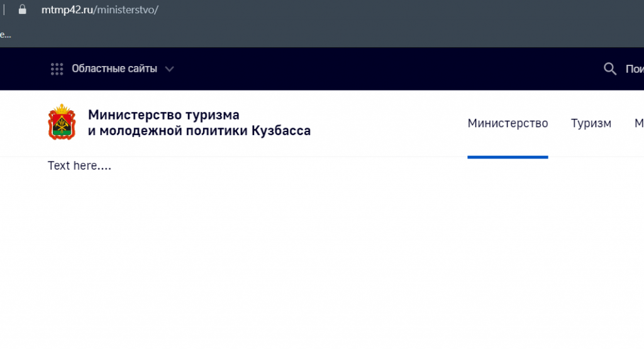644x349 pixels.
Task: Click the Областные сайты label
Action: coord(114,69)
